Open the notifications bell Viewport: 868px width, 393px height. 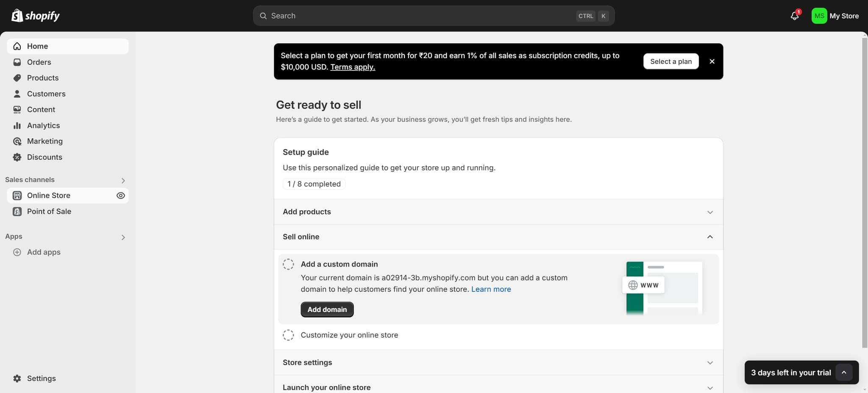[794, 16]
